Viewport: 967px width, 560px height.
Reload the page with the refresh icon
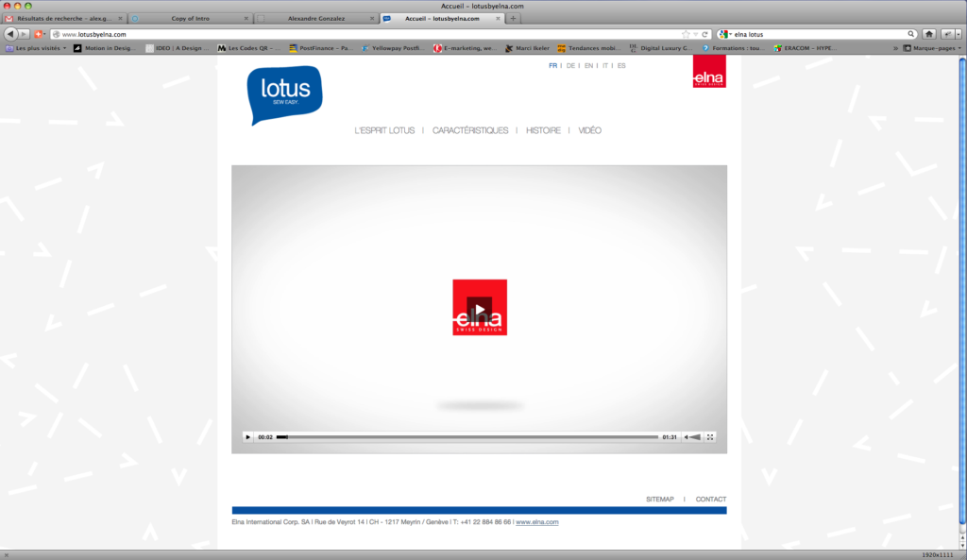pos(704,34)
